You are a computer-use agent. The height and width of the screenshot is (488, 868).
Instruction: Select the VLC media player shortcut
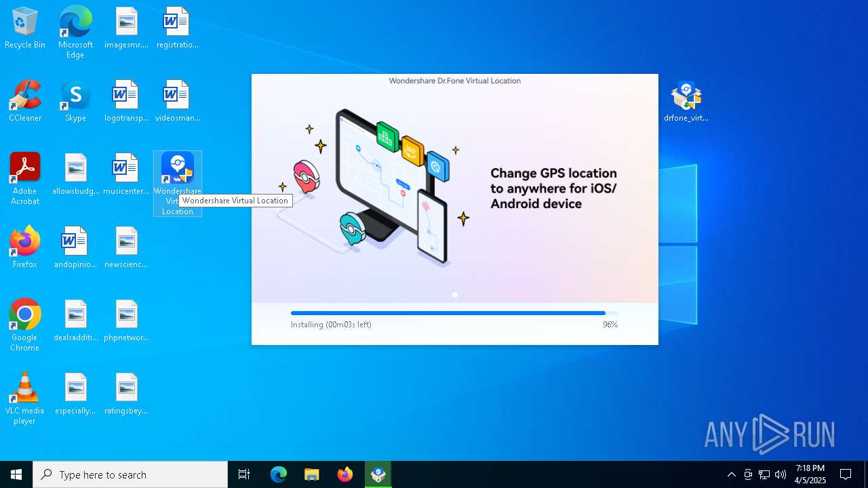(x=25, y=399)
